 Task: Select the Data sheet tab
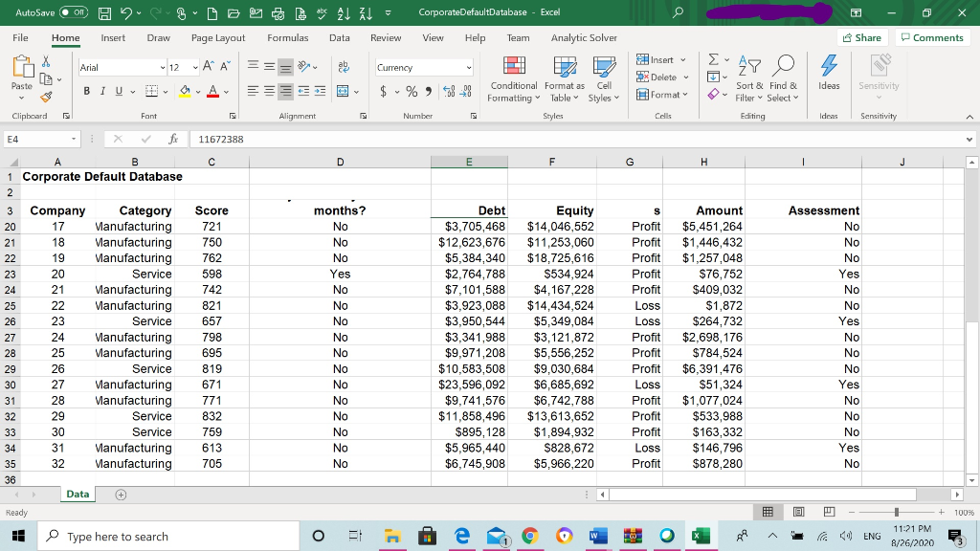77,494
